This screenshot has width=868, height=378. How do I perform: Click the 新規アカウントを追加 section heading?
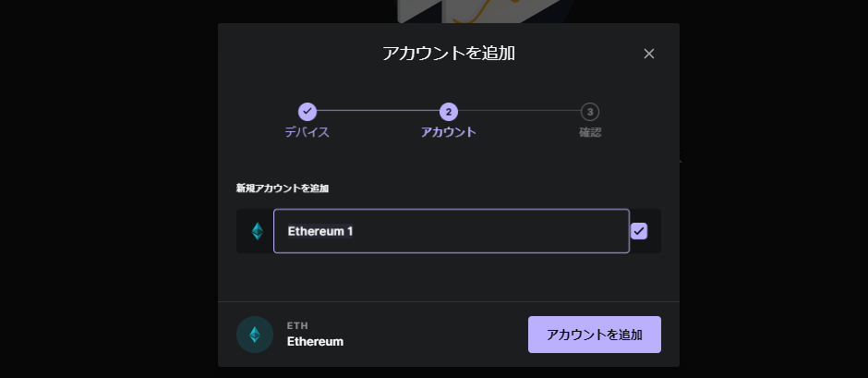283,189
